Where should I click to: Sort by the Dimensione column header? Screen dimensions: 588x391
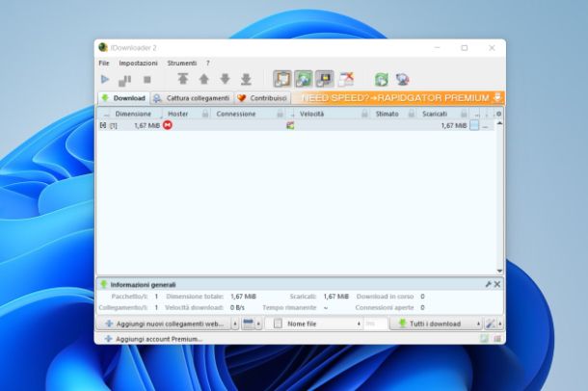click(x=133, y=114)
